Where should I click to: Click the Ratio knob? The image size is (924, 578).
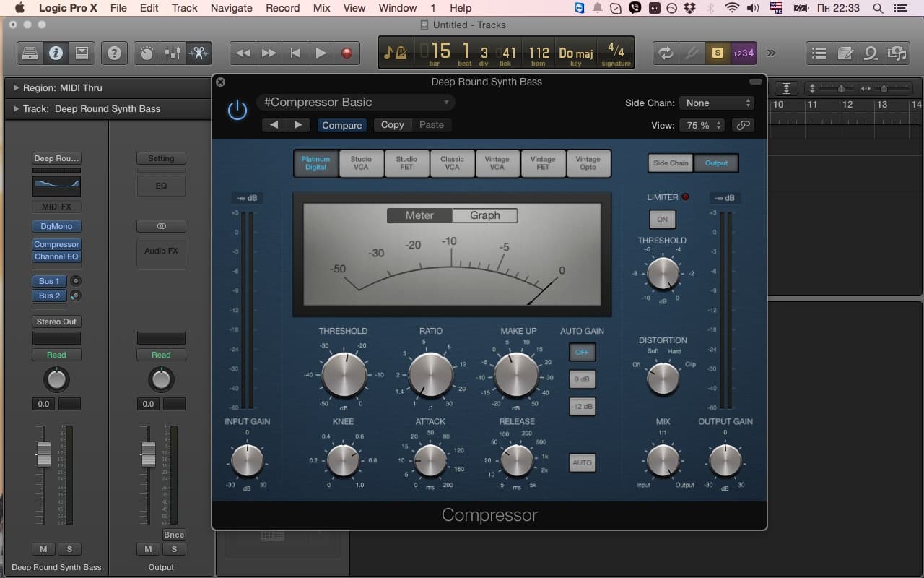click(x=431, y=374)
